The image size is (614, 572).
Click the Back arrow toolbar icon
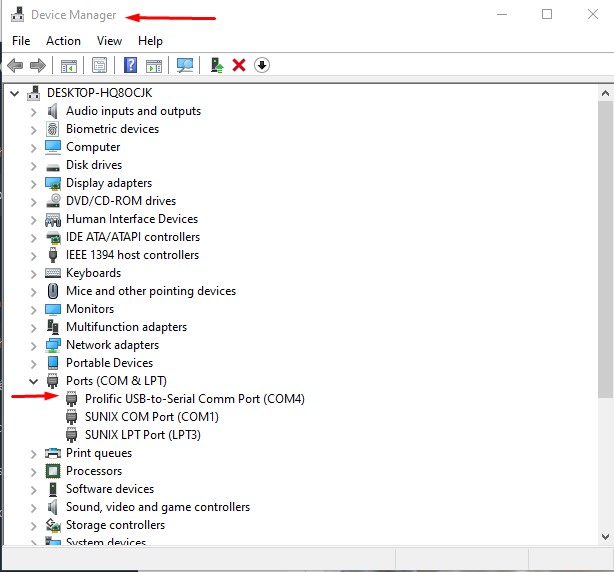[15, 65]
